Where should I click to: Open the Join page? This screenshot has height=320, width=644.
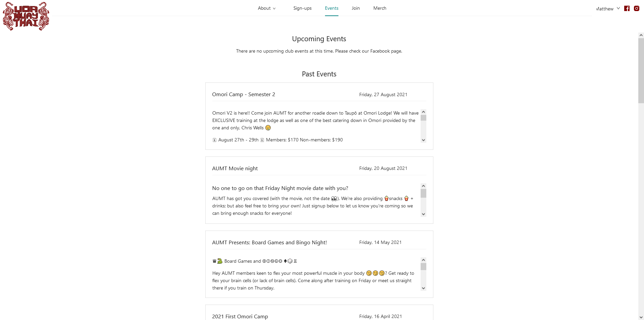coord(356,8)
